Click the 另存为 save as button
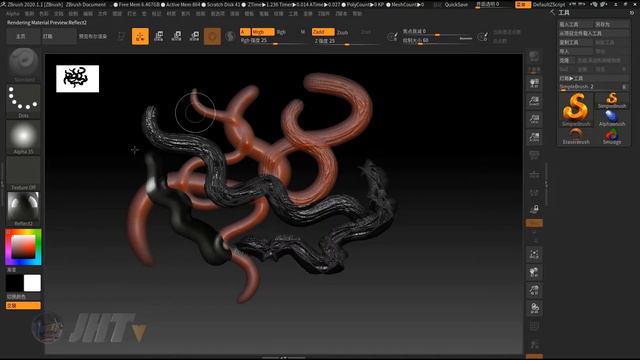The height and width of the screenshot is (360, 640). (x=611, y=24)
